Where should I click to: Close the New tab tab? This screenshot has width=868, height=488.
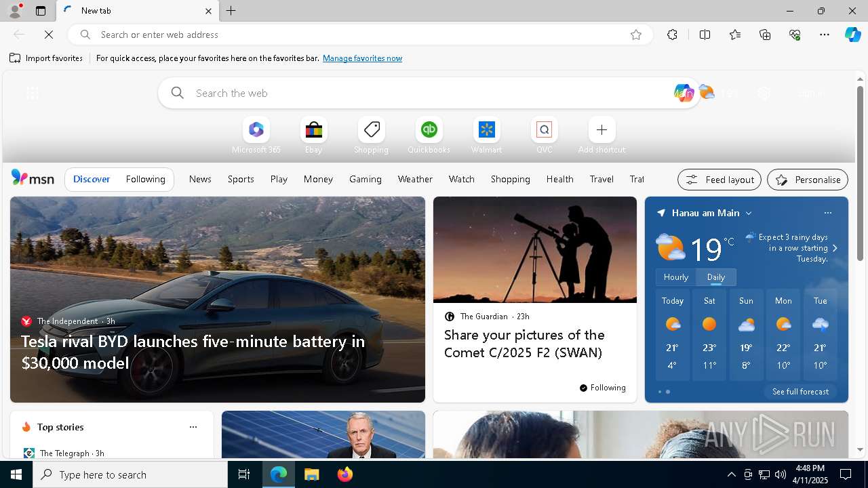point(208,11)
